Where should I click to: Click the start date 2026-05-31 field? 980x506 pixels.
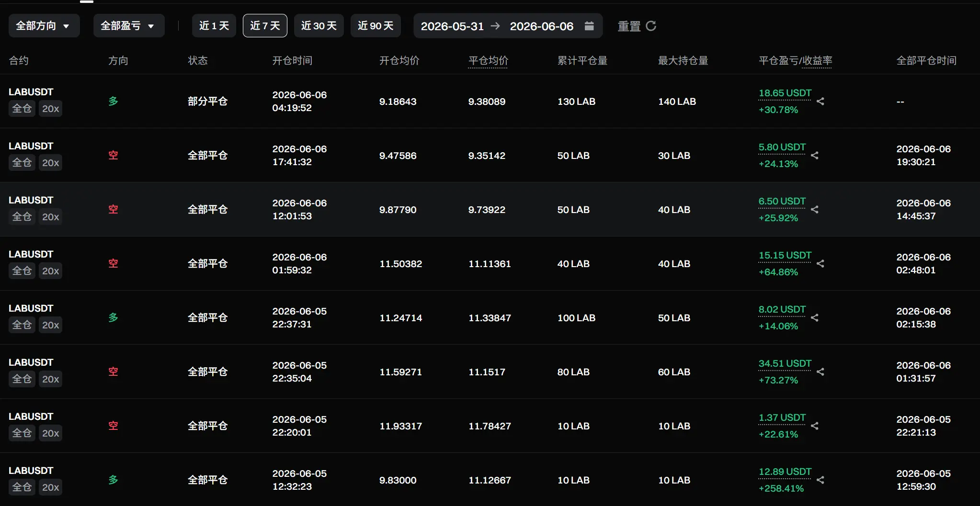[452, 26]
